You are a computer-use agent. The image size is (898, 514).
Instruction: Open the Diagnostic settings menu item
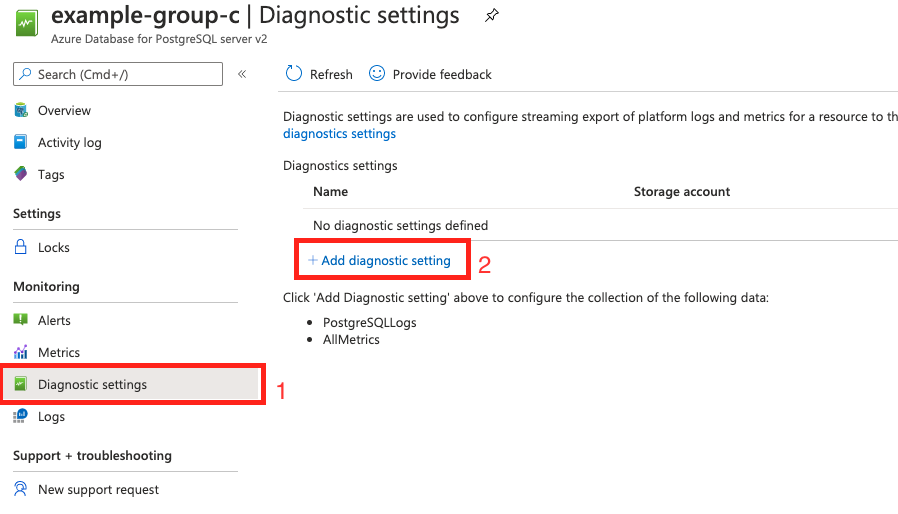click(x=92, y=384)
